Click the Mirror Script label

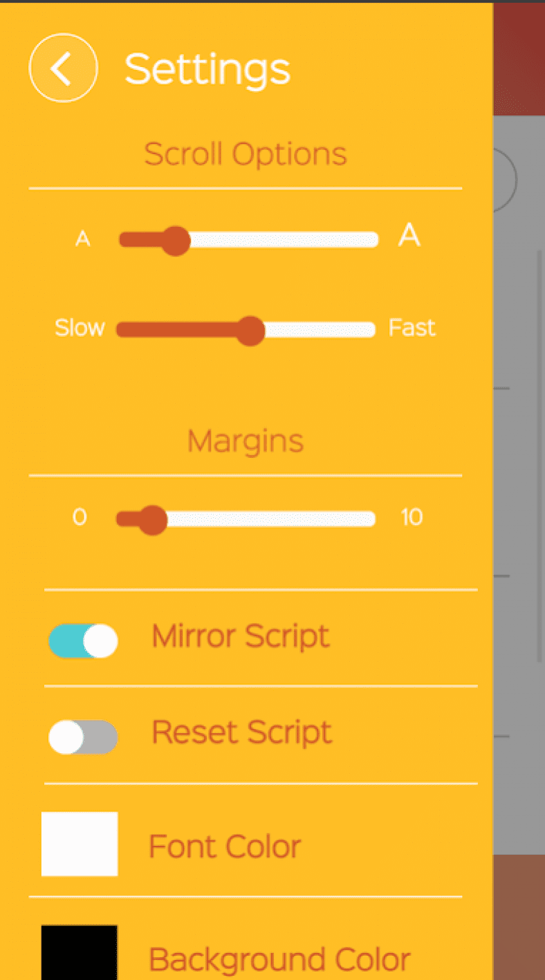tap(240, 637)
